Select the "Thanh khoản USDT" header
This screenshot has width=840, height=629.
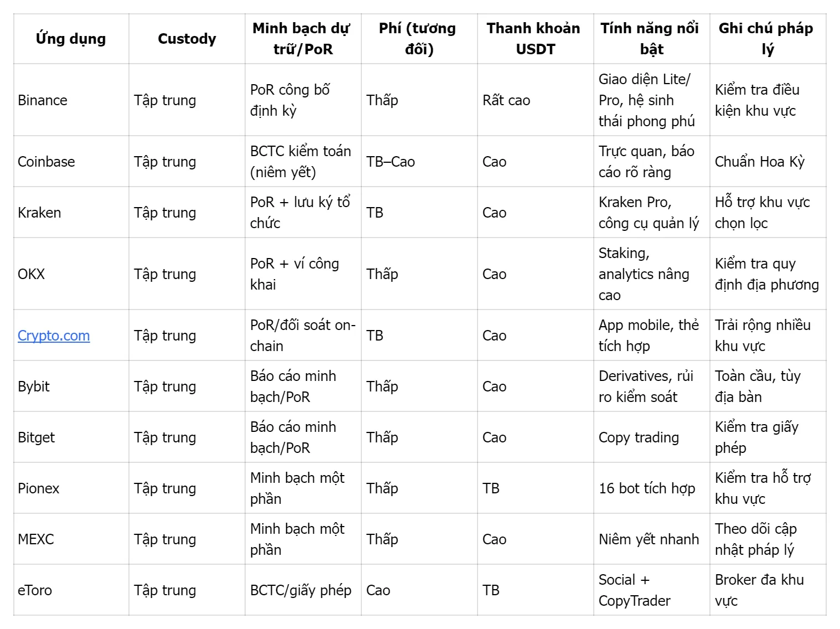pyautogui.click(x=535, y=39)
